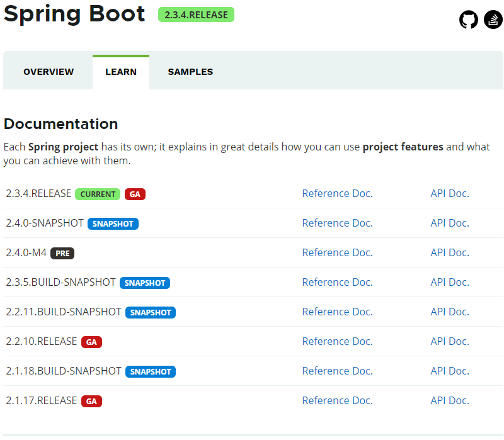504x440 pixels.
Task: Click the version text 2.2.10.RELEASE
Action: coord(42,341)
